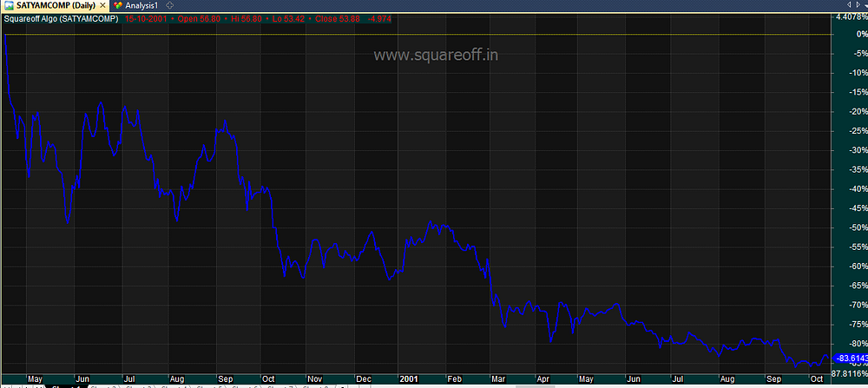Click the new tab plus icon
Image resolution: width=868 pixels, height=388 pixels.
170,5
